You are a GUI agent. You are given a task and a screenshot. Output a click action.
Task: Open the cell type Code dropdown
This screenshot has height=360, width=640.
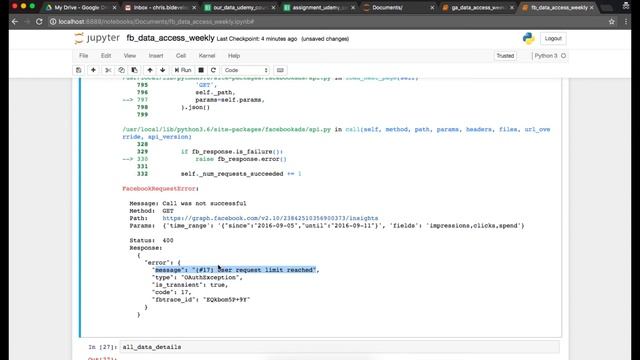click(x=246, y=70)
